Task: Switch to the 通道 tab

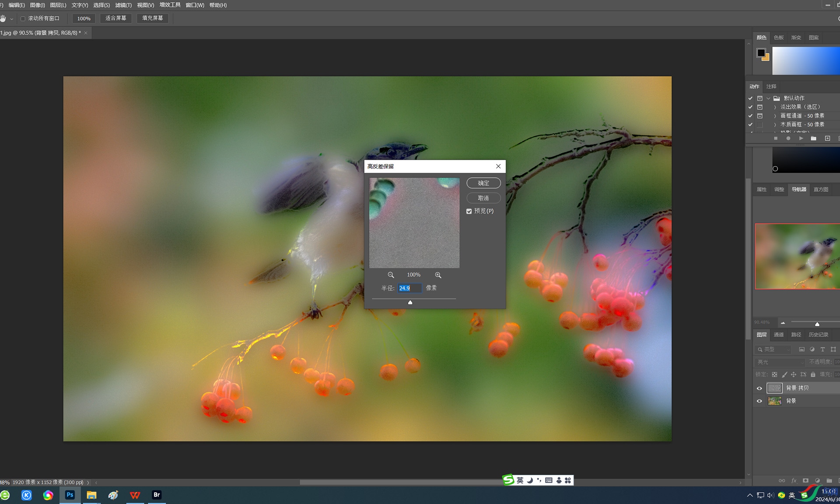Action: click(779, 335)
